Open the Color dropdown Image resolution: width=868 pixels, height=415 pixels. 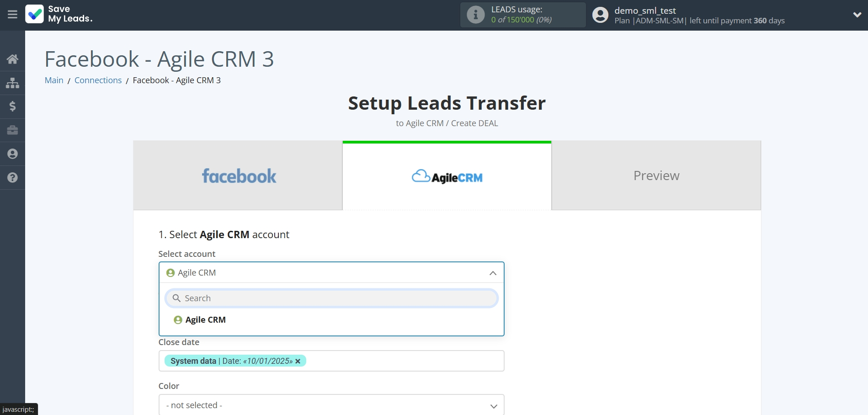331,405
